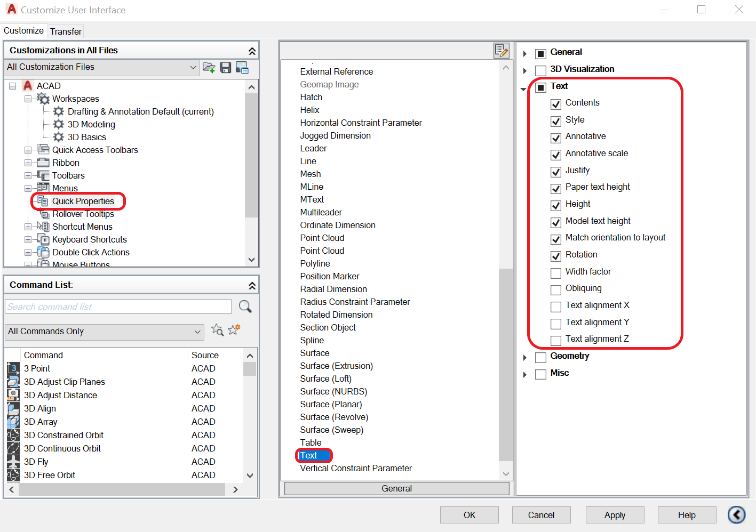Expand the Geometry category
The width and height of the screenshot is (756, 532).
[x=524, y=358]
